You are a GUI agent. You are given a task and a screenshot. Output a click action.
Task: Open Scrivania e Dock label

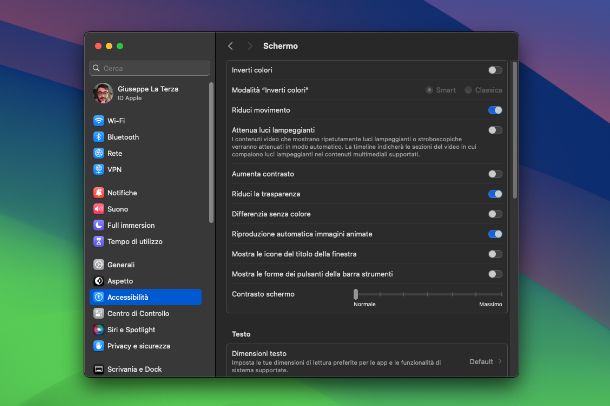tap(135, 369)
